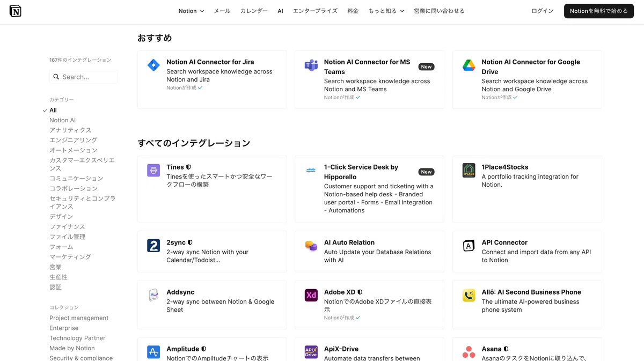Click the MS Teams connector icon
Viewport: 644px width, 361px height.
tap(311, 65)
